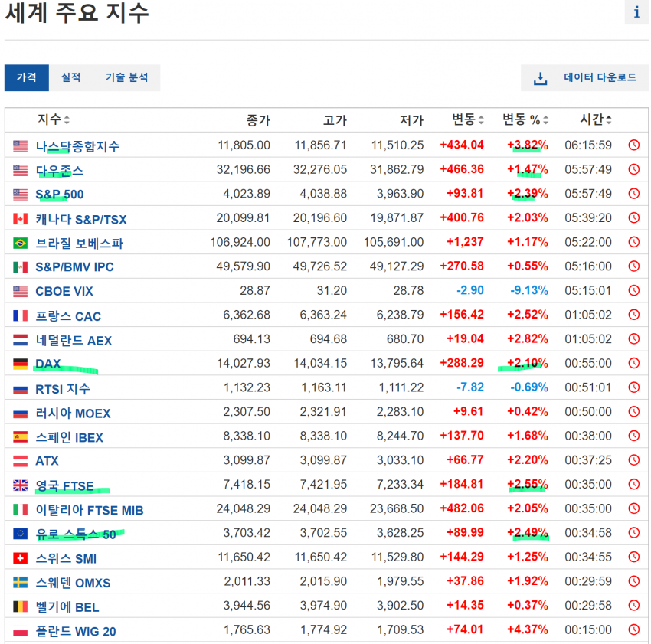The image size is (651, 644).
Task: Click the -9.13% change value
Action: coord(529,290)
